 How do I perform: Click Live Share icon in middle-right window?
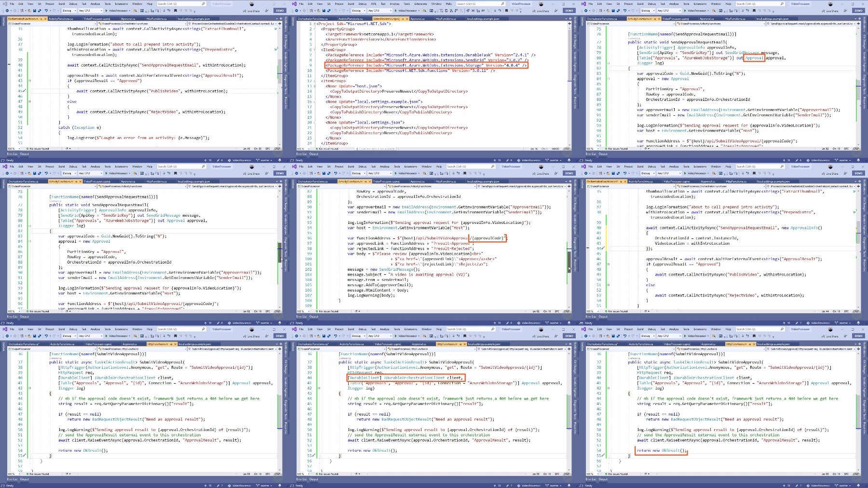[823, 173]
